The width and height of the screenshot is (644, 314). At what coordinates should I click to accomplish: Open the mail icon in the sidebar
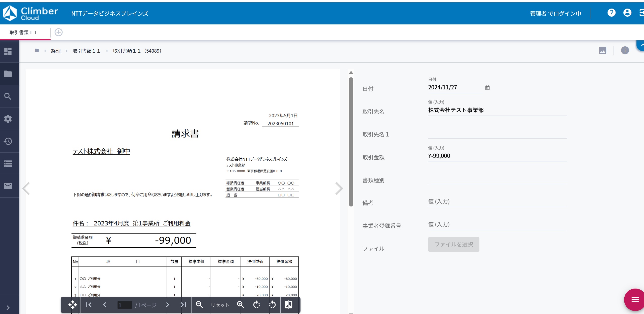[x=8, y=186]
